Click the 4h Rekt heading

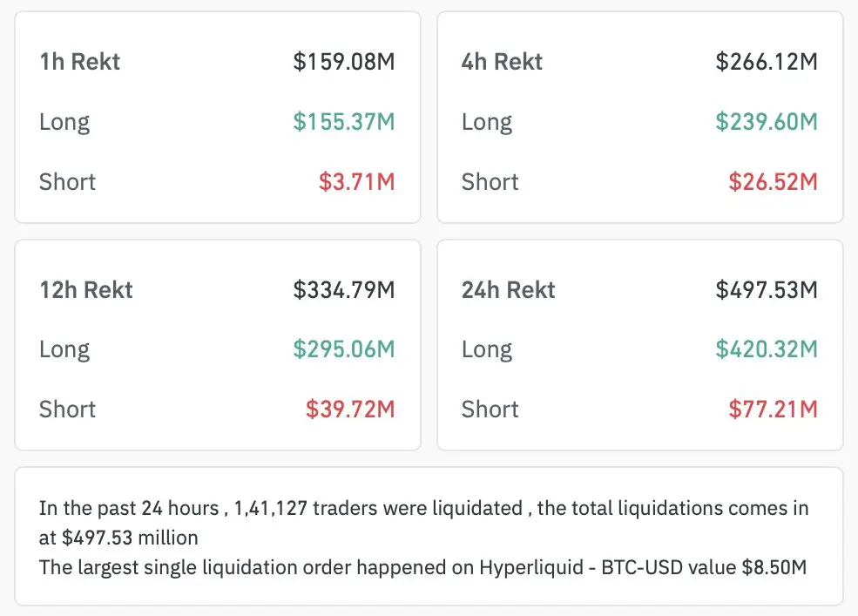502,62
